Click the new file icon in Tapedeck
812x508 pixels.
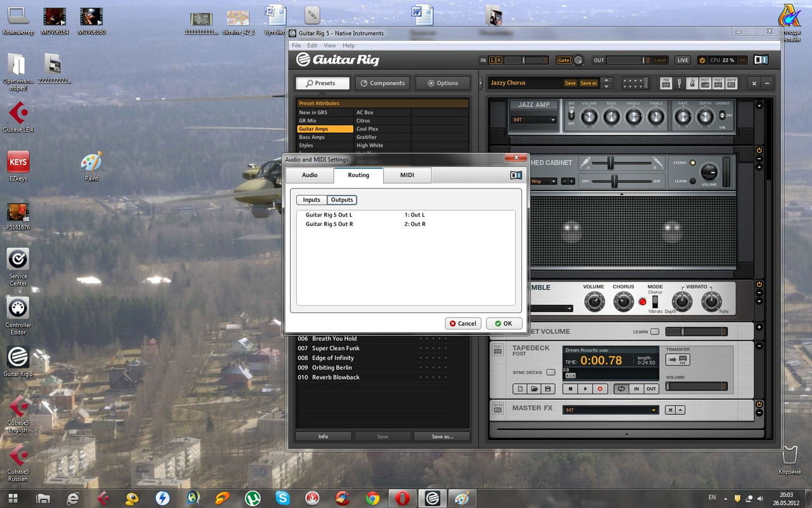point(520,389)
